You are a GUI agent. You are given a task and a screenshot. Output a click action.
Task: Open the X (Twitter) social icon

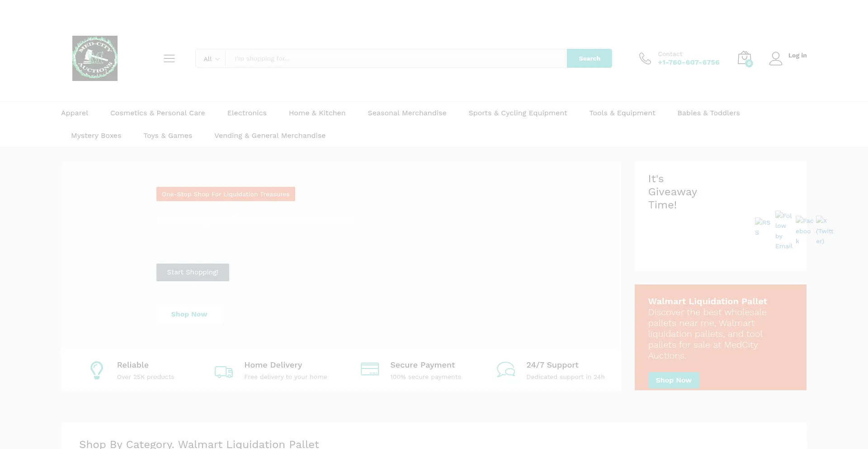coord(824,231)
